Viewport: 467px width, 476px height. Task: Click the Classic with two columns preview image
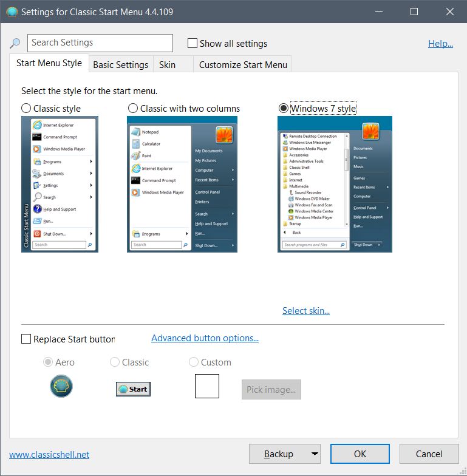pyautogui.click(x=182, y=185)
